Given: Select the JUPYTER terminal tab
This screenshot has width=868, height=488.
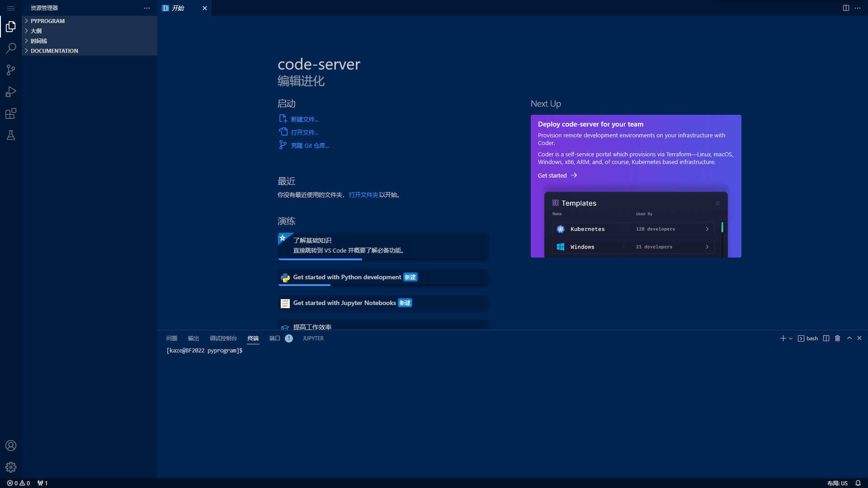Looking at the screenshot, I should (x=312, y=338).
